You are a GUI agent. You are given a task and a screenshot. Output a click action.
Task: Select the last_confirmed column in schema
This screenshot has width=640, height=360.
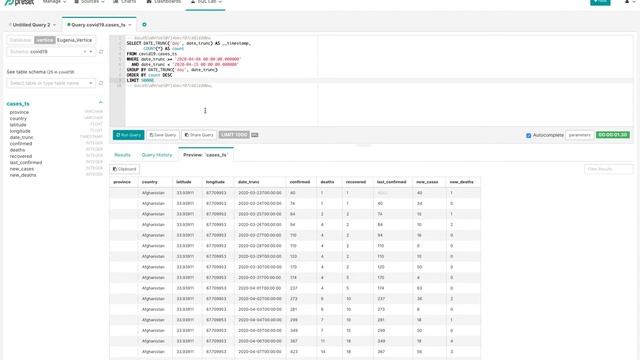[26, 162]
